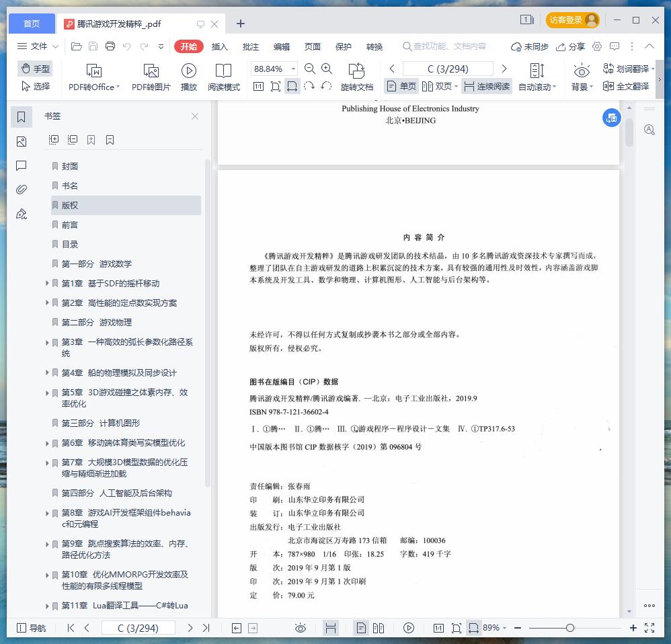Toggle 单页 single page view
Viewport: 671px width, 644px height.
[x=401, y=87]
